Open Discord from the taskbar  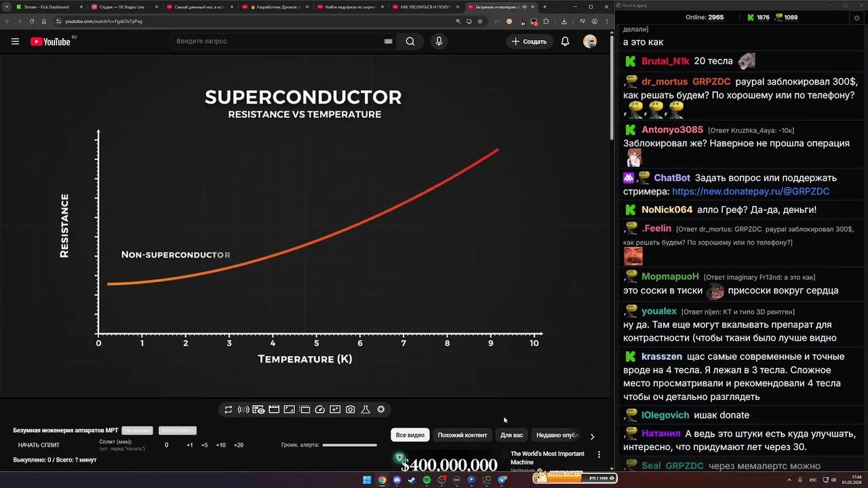[397, 480]
